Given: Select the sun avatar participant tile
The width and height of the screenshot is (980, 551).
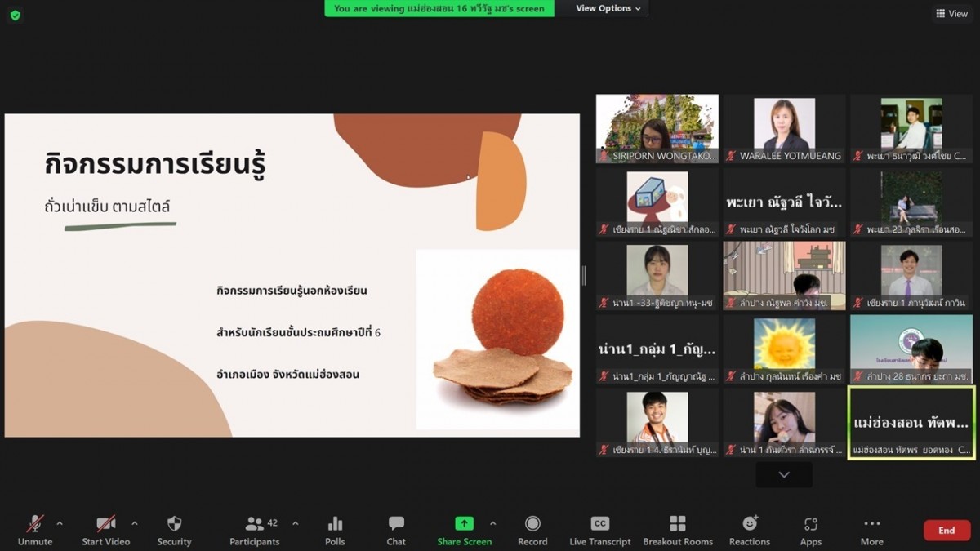Looking at the screenshot, I should pos(784,349).
